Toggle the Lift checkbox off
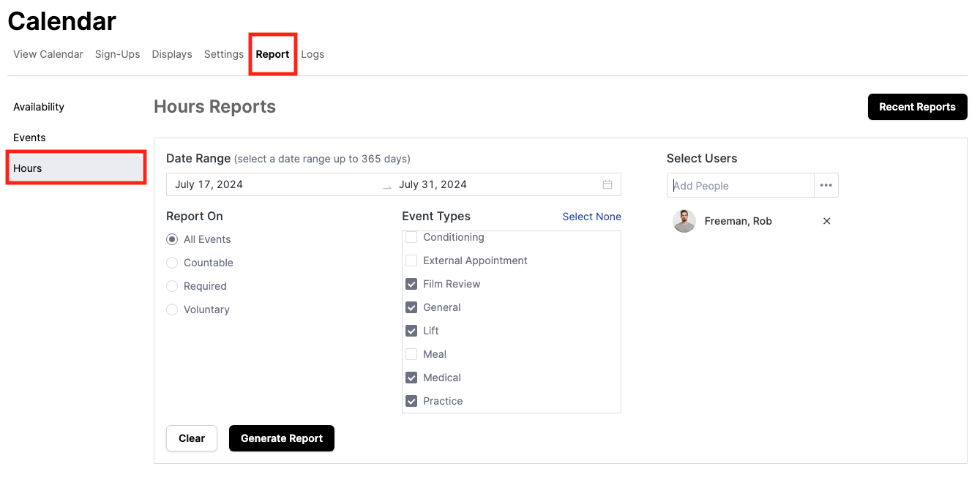Screen dimensions: 980x480 [x=411, y=331]
